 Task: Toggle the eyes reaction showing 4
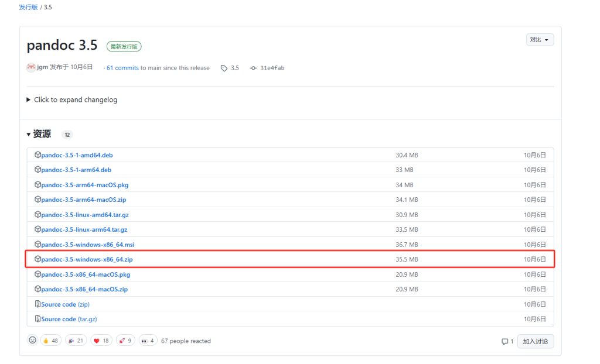click(148, 341)
